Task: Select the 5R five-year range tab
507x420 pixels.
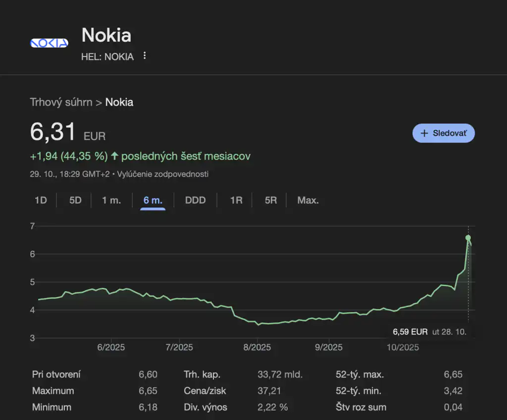Action: click(x=271, y=201)
